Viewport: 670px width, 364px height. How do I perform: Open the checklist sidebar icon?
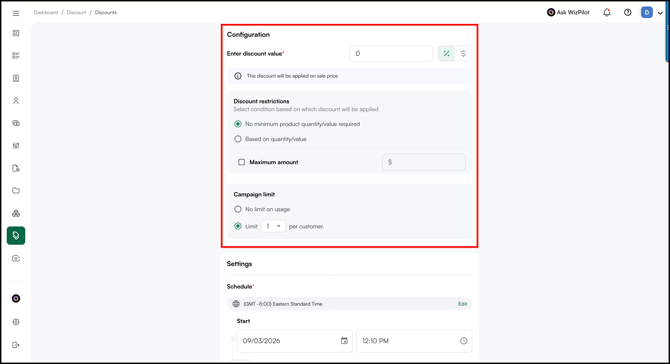point(16,56)
